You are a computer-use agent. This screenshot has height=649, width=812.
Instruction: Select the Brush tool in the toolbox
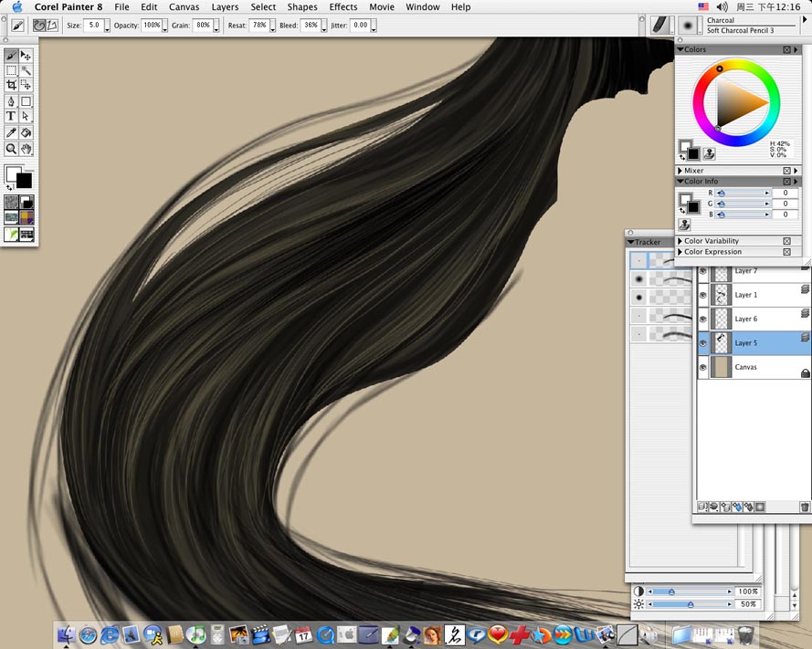pyautogui.click(x=11, y=55)
